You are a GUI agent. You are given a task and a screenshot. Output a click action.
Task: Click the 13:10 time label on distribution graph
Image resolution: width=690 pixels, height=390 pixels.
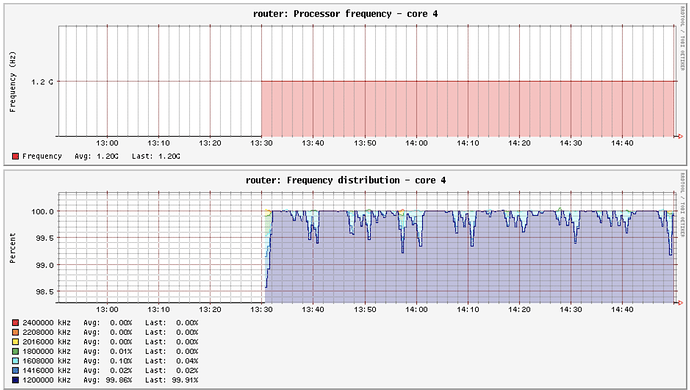click(x=158, y=309)
